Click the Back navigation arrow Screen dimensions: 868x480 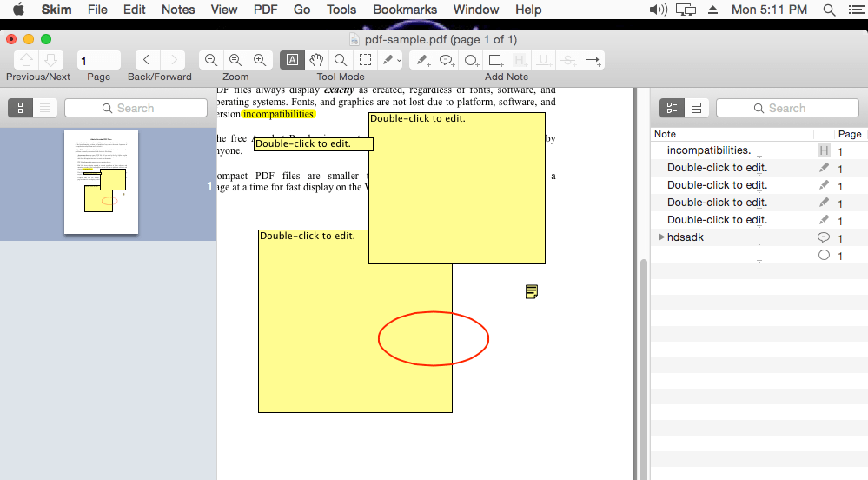[x=147, y=60]
